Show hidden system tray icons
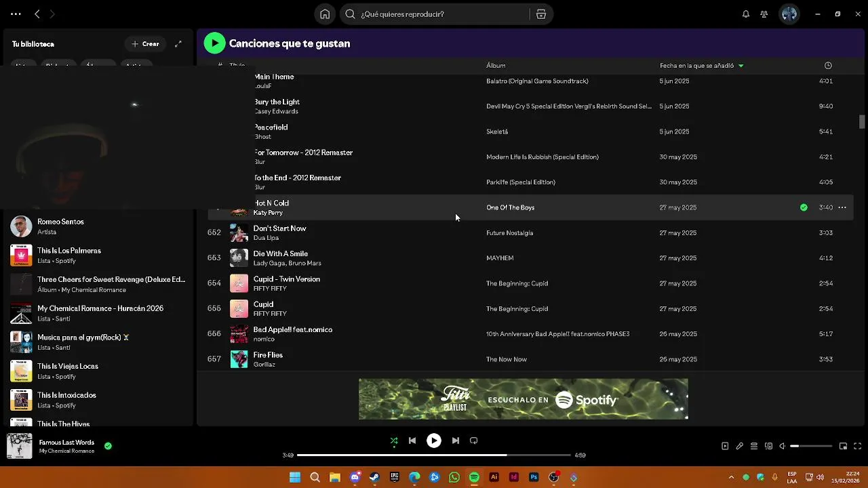 731,477
